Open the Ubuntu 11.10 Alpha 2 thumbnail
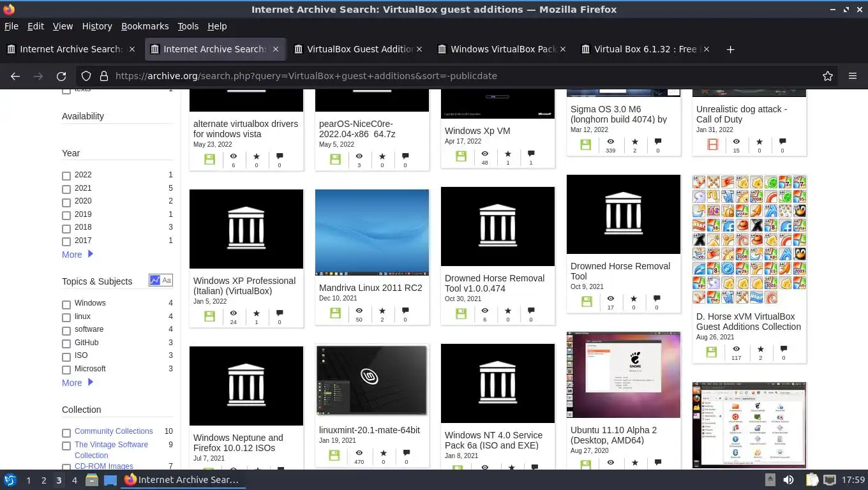The image size is (868, 490). tap(624, 375)
